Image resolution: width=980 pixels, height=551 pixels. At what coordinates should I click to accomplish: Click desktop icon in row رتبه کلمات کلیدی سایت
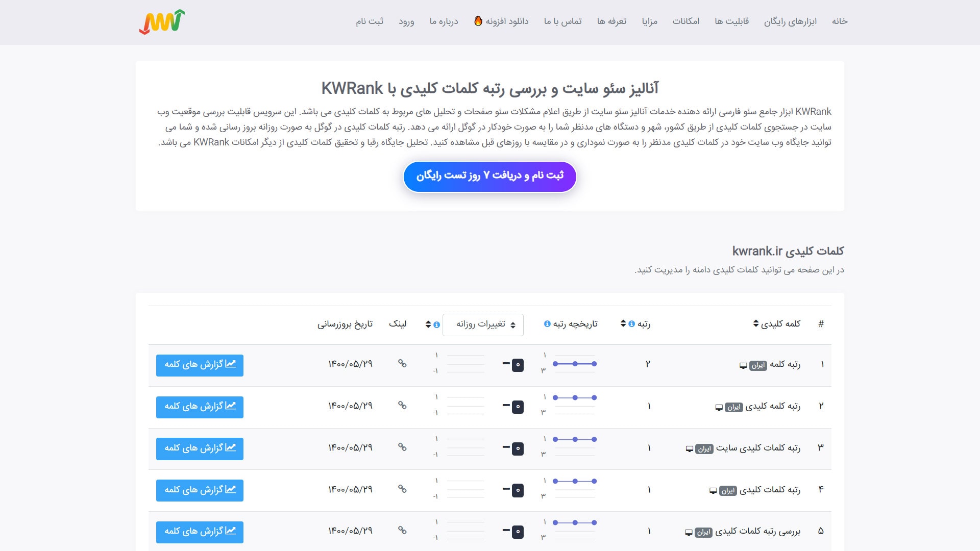click(690, 449)
